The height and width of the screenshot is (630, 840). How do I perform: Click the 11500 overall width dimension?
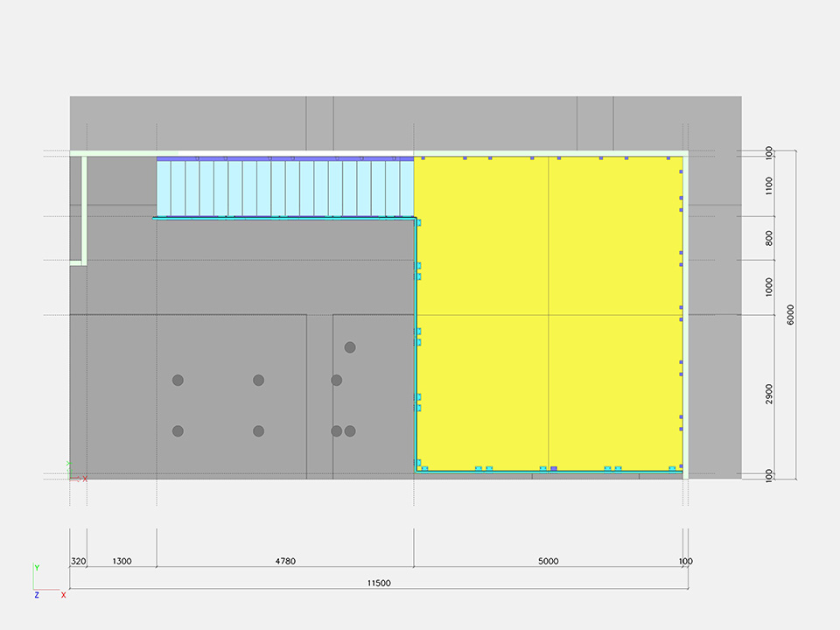[378, 584]
